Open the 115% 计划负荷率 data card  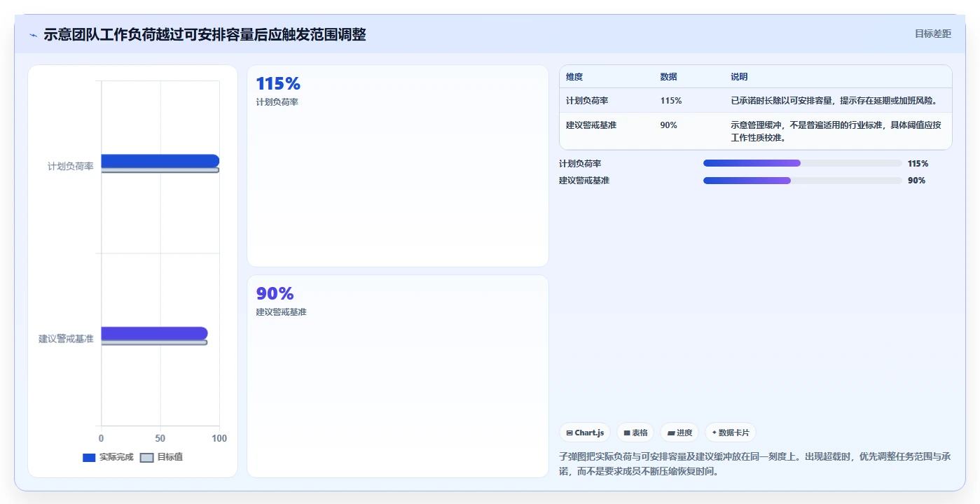(398, 166)
